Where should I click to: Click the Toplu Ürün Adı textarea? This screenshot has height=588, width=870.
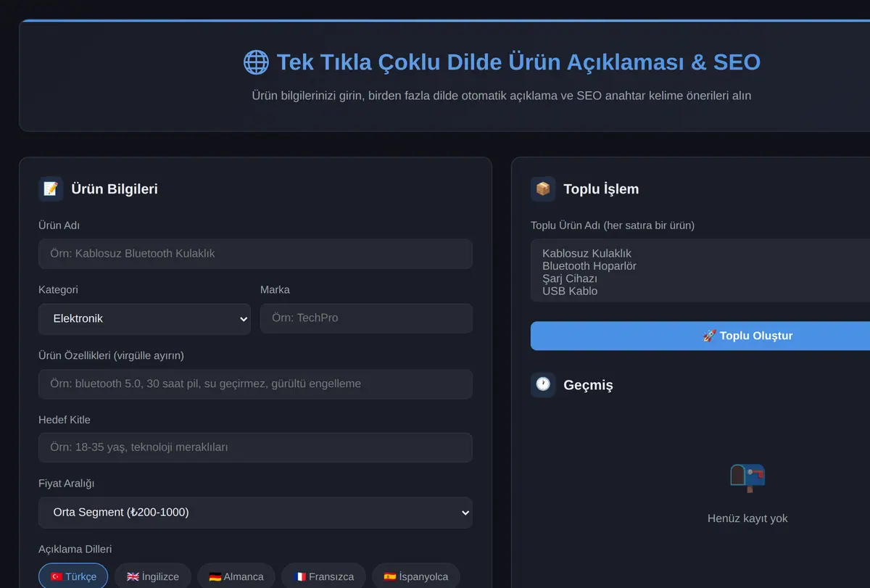point(700,270)
